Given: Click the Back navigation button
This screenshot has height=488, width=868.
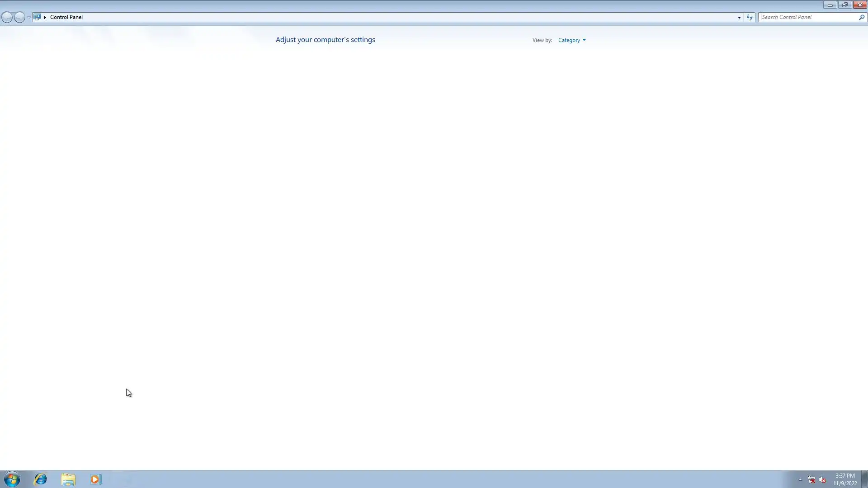Looking at the screenshot, I should 7,17.
